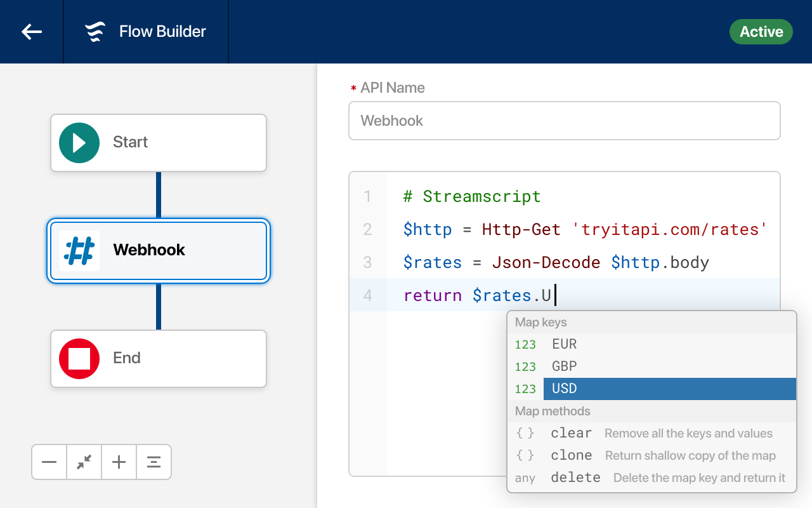Click the green Start play icon
The image size is (812, 508).
79,142
